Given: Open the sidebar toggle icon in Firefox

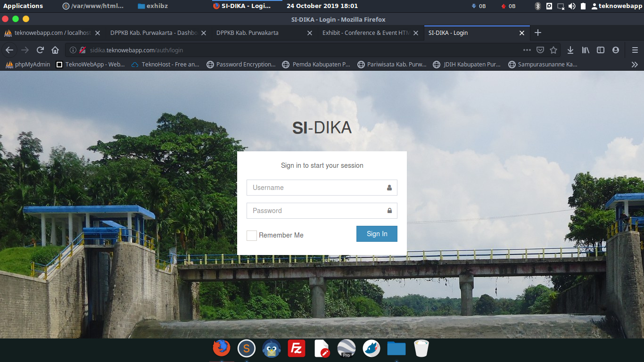Looking at the screenshot, I should (600, 49).
